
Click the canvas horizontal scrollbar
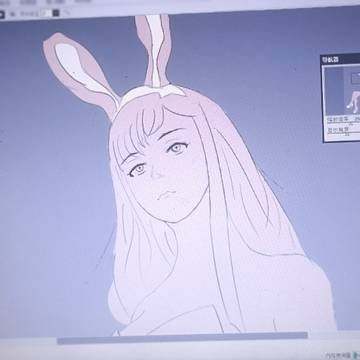(x=182, y=338)
